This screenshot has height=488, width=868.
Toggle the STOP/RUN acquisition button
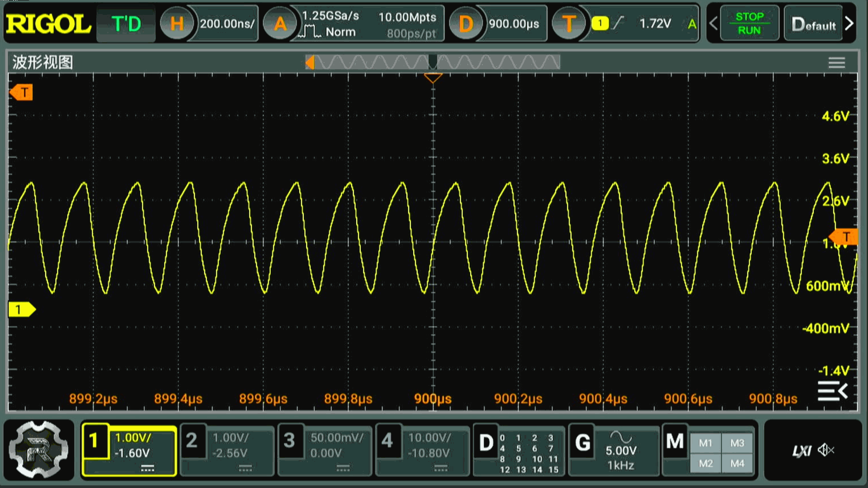(x=749, y=24)
